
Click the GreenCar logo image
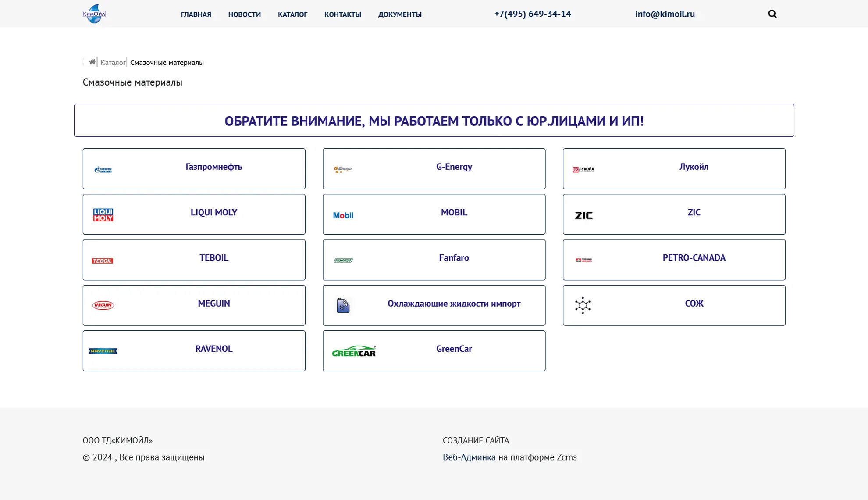354,351
